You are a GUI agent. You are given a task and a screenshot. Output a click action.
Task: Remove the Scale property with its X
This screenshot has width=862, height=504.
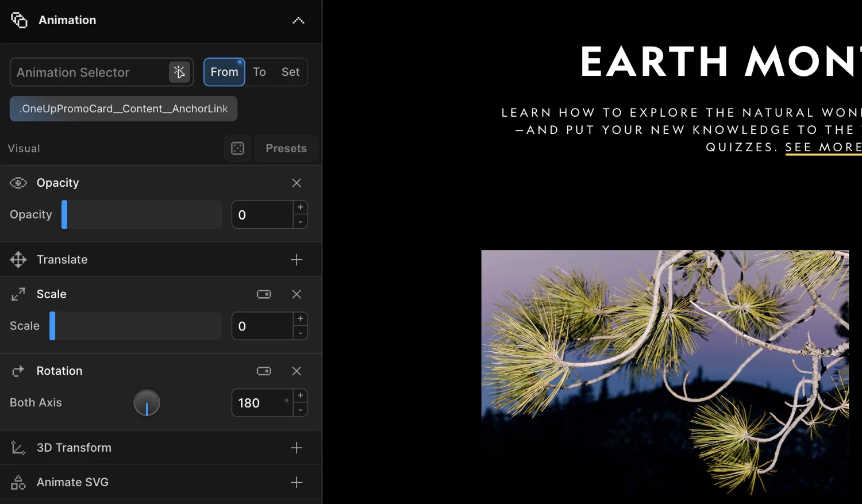[297, 294]
